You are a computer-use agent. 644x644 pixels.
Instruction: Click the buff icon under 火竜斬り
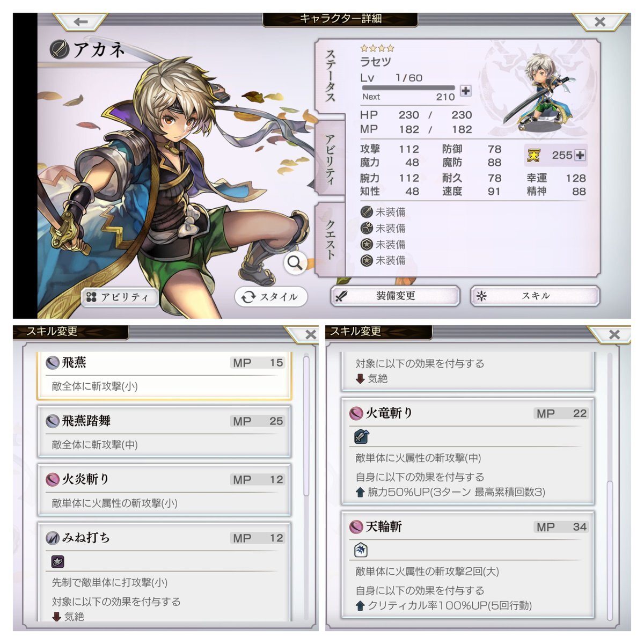point(361,436)
